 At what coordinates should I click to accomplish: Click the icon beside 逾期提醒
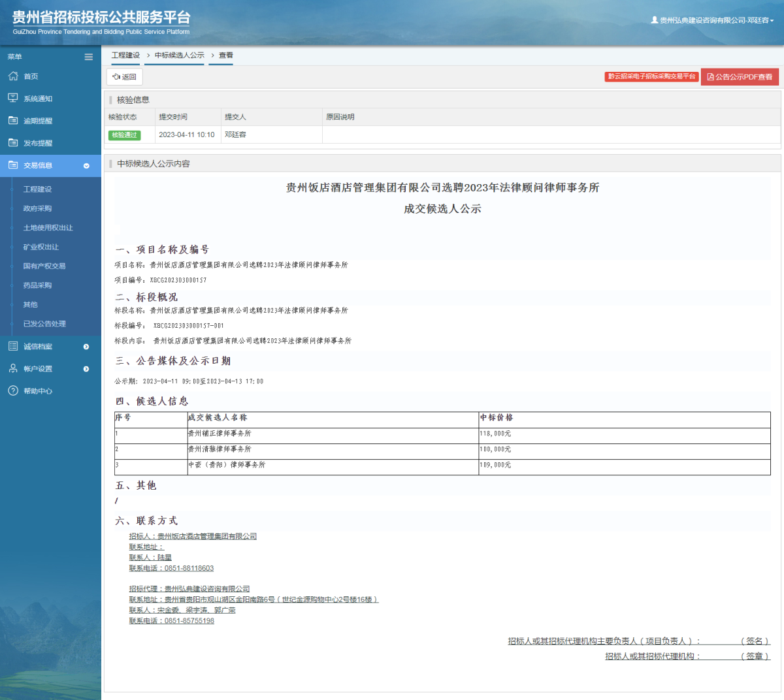pyautogui.click(x=13, y=120)
